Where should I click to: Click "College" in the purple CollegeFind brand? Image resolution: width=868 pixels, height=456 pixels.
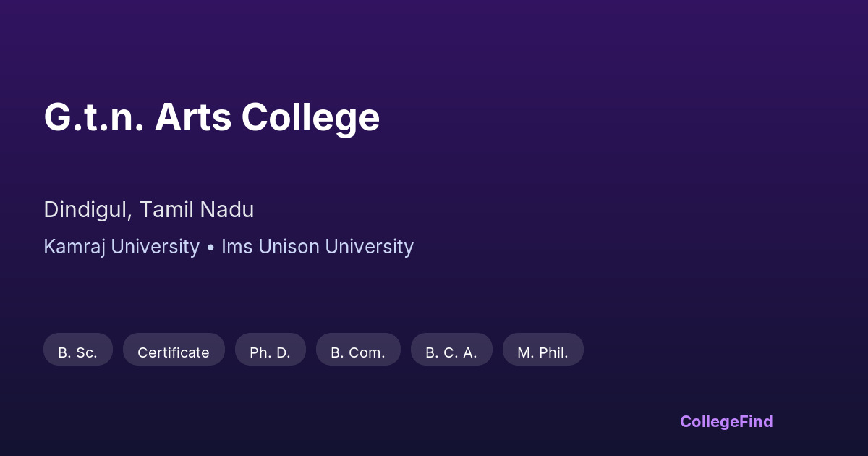point(710,421)
